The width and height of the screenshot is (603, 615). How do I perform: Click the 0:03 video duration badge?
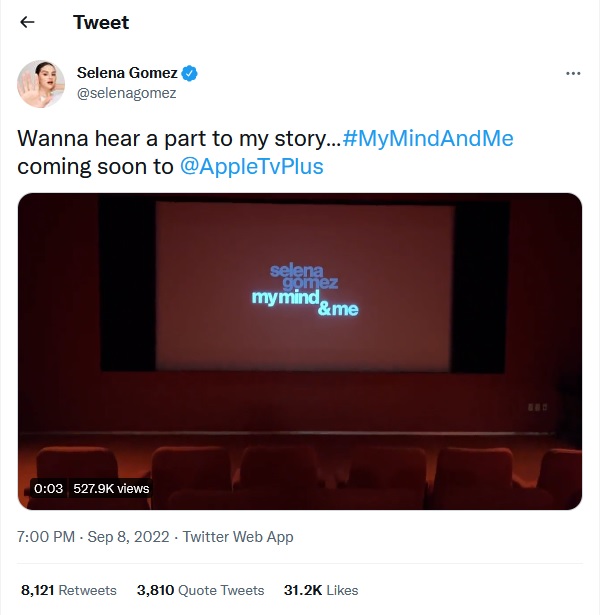[48, 489]
